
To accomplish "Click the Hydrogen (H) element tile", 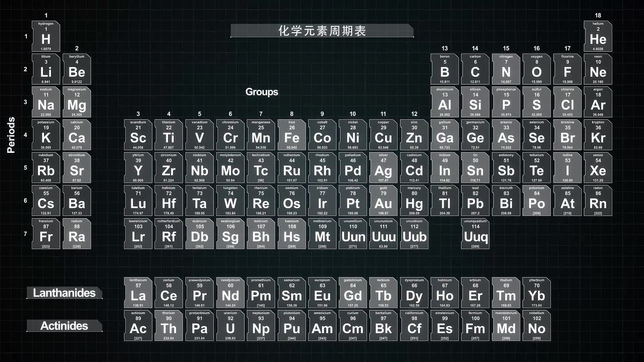I will [46, 36].
